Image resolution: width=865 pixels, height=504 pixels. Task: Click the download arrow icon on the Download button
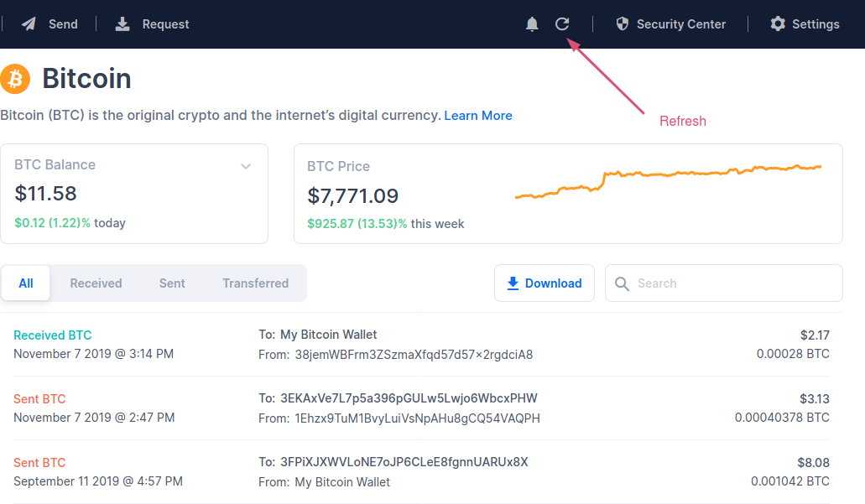(513, 283)
